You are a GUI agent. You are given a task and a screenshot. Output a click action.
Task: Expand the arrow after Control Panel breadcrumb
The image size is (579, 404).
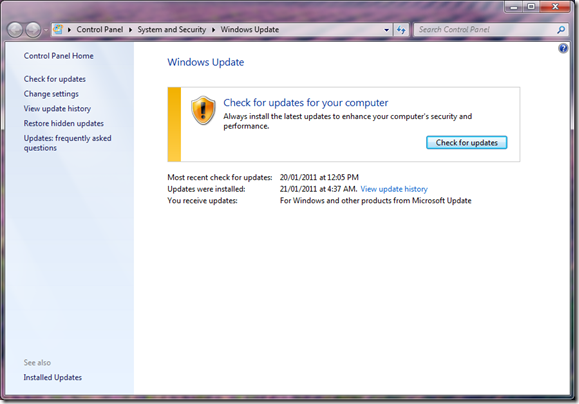pyautogui.click(x=130, y=30)
